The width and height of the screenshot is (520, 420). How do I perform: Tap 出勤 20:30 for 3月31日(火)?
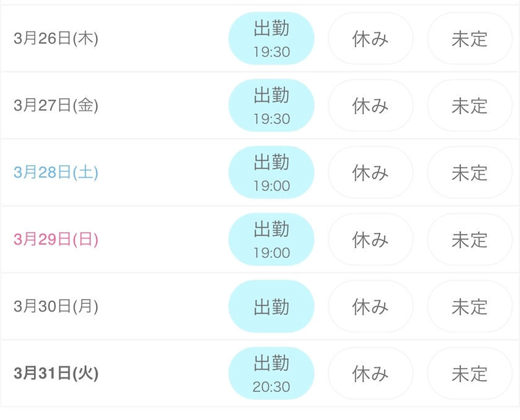tap(271, 373)
